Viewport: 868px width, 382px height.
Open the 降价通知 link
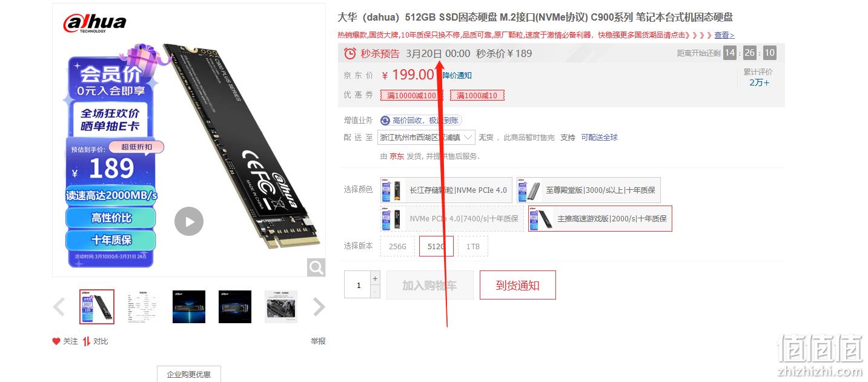pyautogui.click(x=457, y=75)
